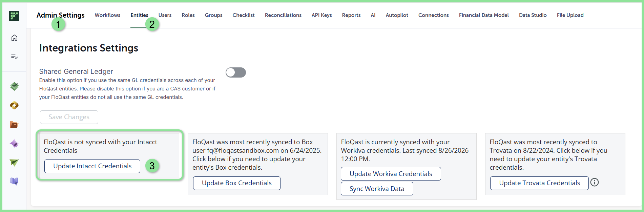Open the Checklist tab

click(244, 15)
